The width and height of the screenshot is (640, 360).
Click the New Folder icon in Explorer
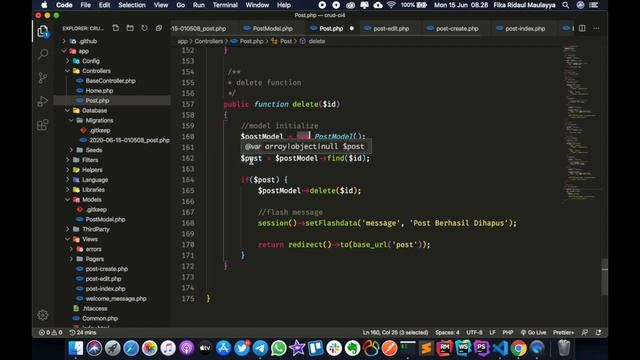[x=130, y=28]
